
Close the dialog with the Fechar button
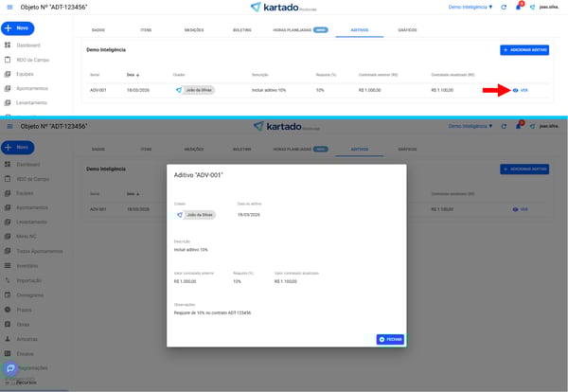click(x=390, y=340)
